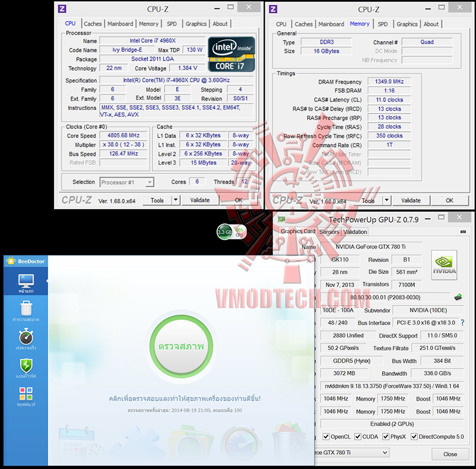This screenshot has width=476, height=469.
Task: Click Bus Interface question mark help
Action: (x=462, y=323)
